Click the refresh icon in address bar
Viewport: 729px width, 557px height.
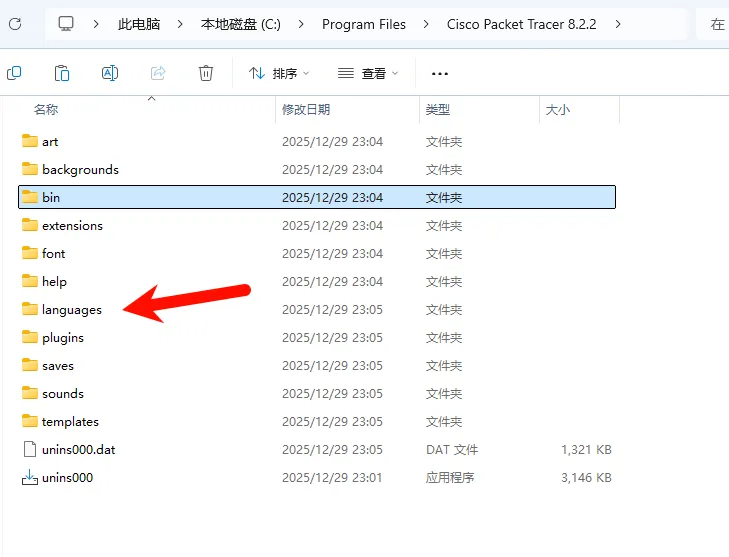(x=15, y=24)
